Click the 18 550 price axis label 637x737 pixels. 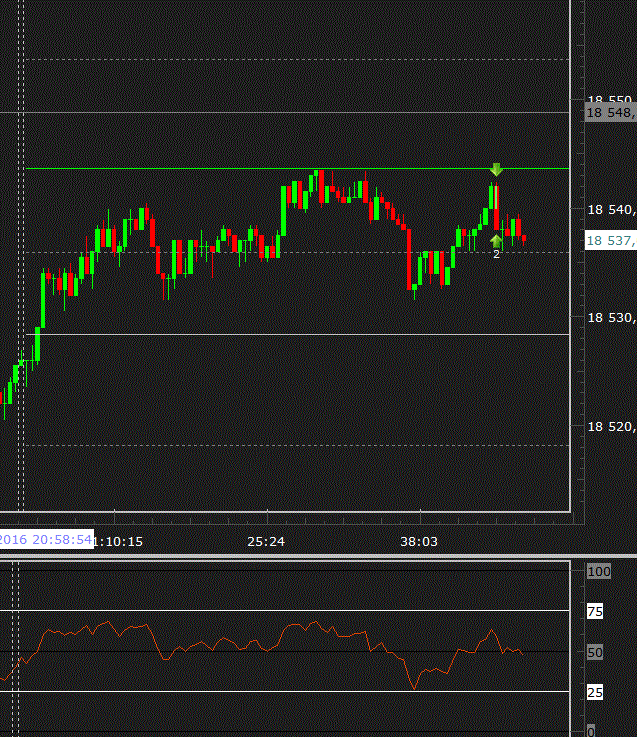tap(611, 100)
